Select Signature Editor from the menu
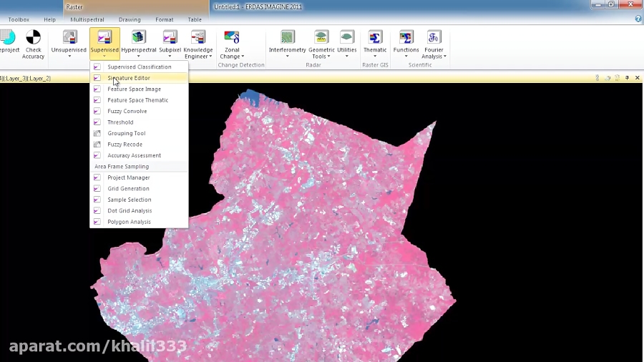The height and width of the screenshot is (362, 644). (x=129, y=78)
